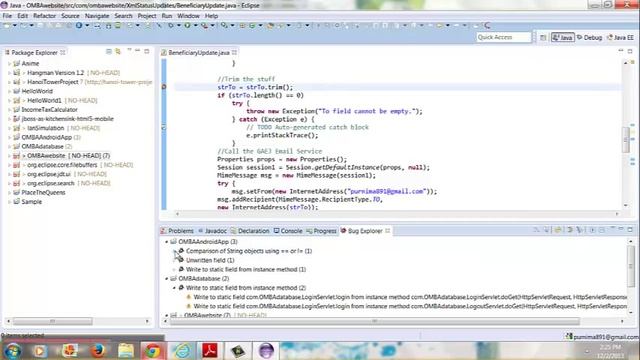Click the breakpoint marker beside strTo.trim() line
Image resolution: width=640 pixels, height=360 pixels.
(164, 87)
